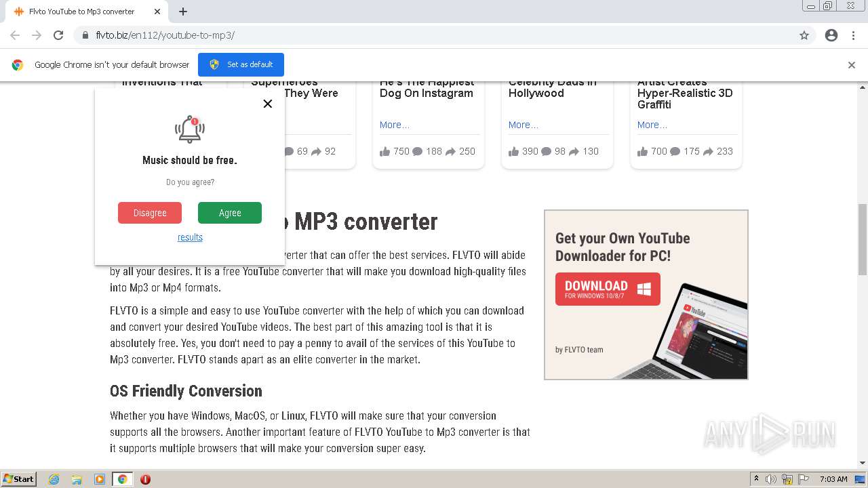
Task: Click comment icon with 188 comments
Action: pos(418,152)
